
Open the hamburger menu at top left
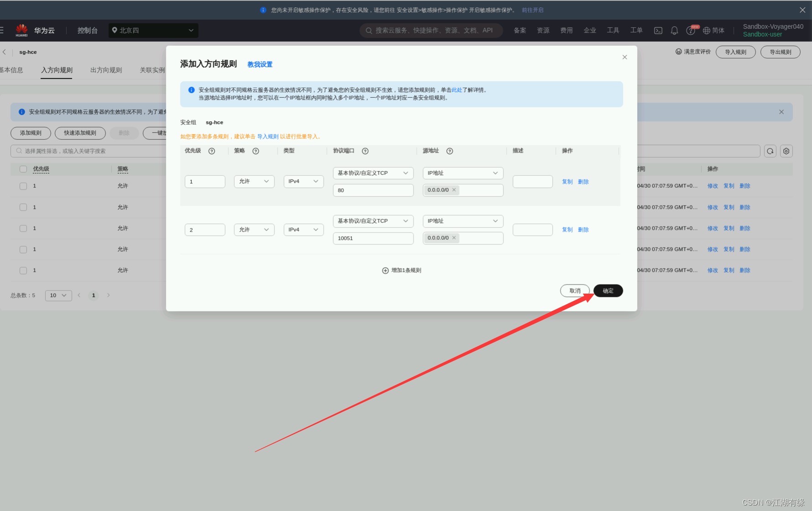click(x=2, y=30)
